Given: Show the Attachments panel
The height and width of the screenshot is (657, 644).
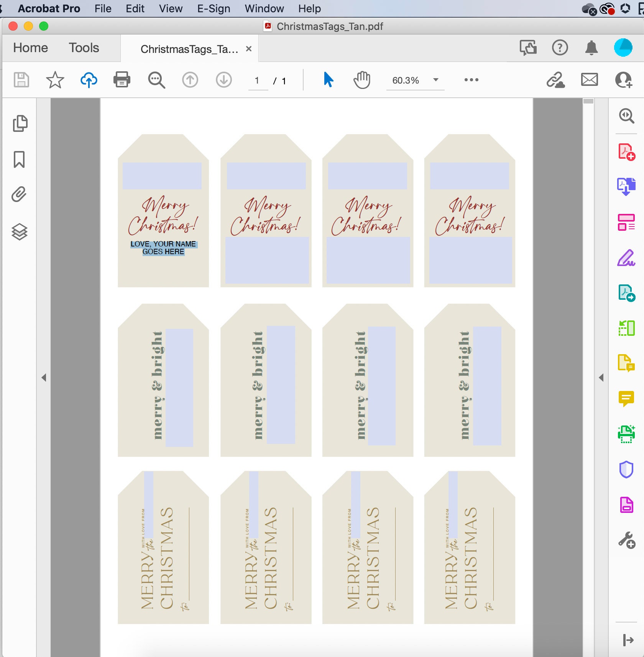Looking at the screenshot, I should [19, 194].
